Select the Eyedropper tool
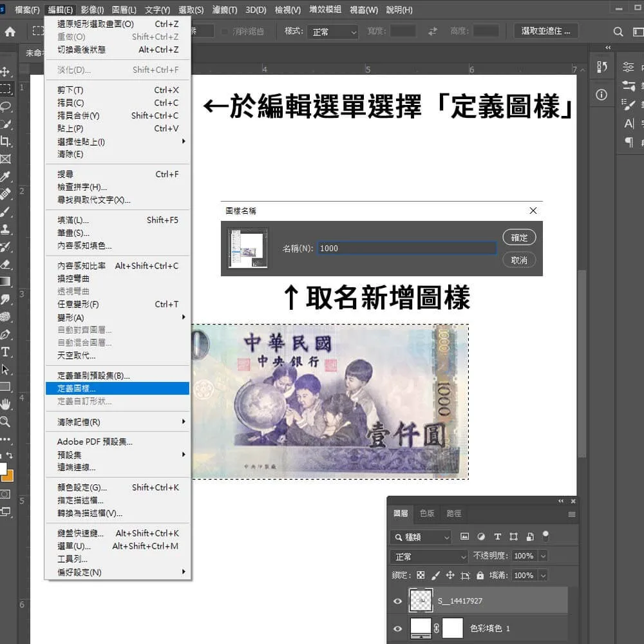This screenshot has height=644, width=644. coord(5,176)
